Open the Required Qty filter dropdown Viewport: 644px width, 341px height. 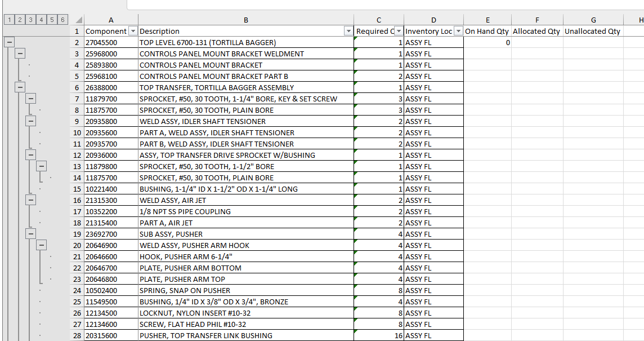pos(399,31)
